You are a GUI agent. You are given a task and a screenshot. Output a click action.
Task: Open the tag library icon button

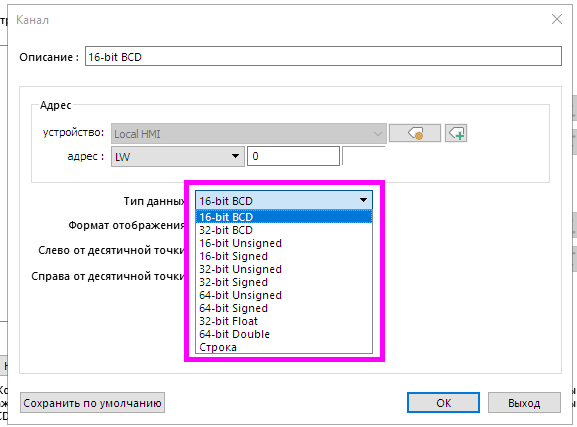[415, 133]
